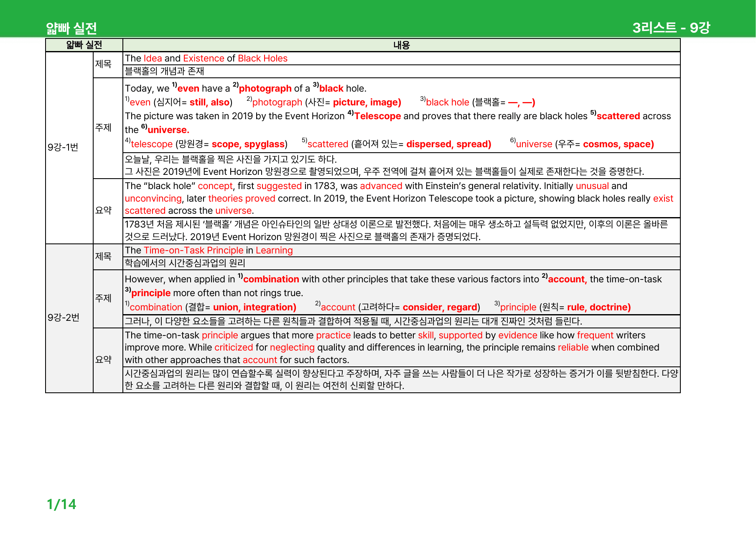Click the red word 'unconvincing' in summary
This screenshot has height=535, width=756.
click(x=153, y=199)
